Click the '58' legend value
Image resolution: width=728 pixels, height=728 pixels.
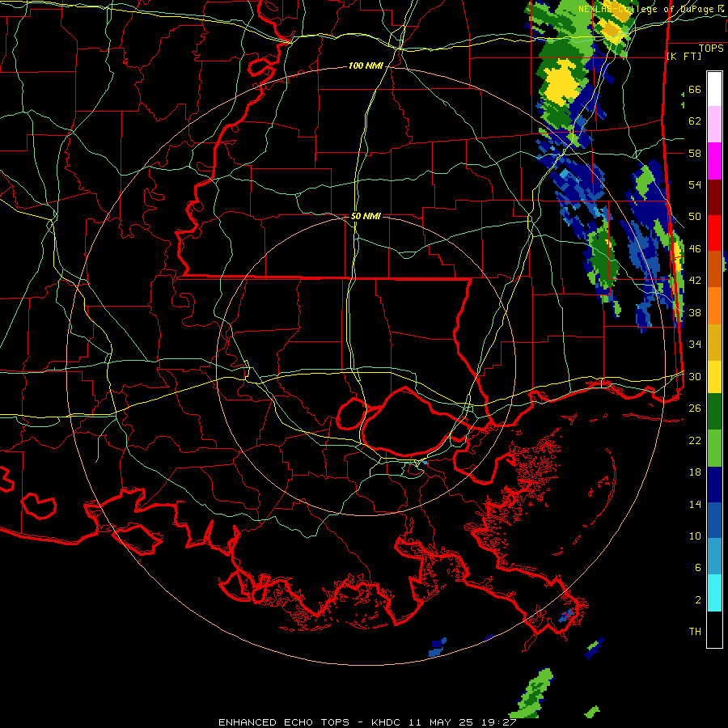coord(695,153)
